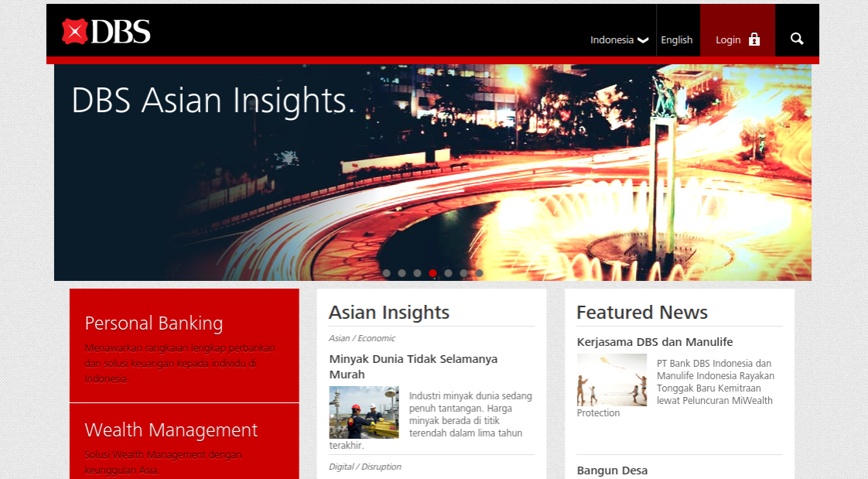Select the seventh carousel slide dot
Screen dimensions: 868x479
click(480, 273)
